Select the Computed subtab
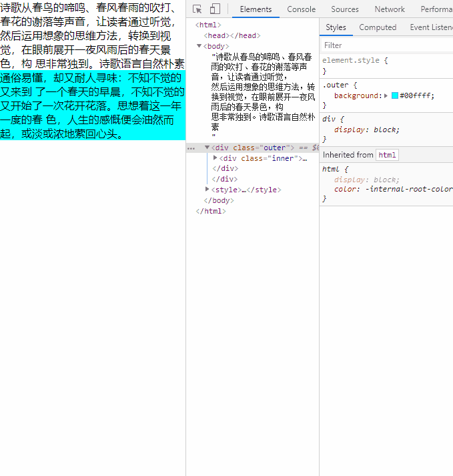Image resolution: width=453 pixels, height=476 pixels. coord(378,27)
